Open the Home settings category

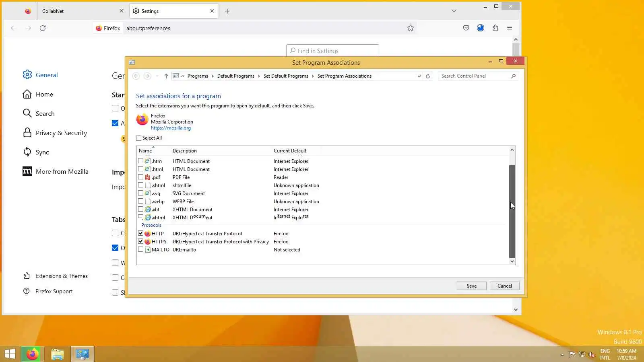tap(38, 94)
